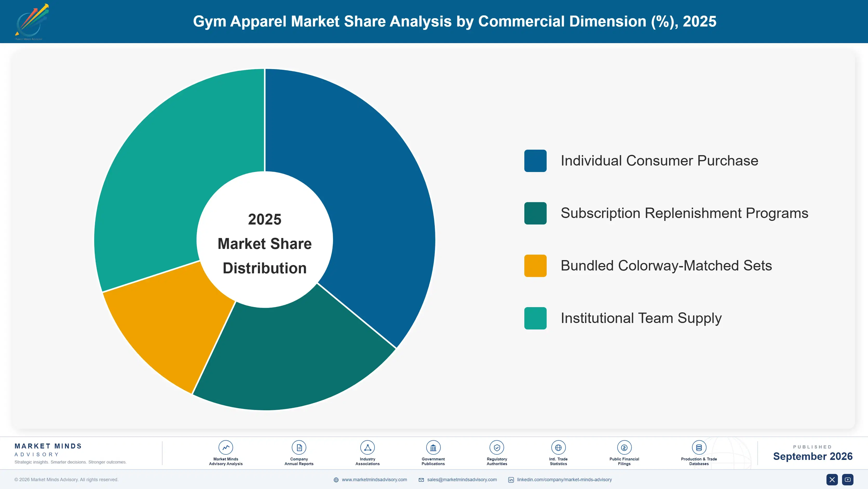The height and width of the screenshot is (489, 868).
Task: Select the Institutional Team Supply legend label
Action: click(641, 318)
